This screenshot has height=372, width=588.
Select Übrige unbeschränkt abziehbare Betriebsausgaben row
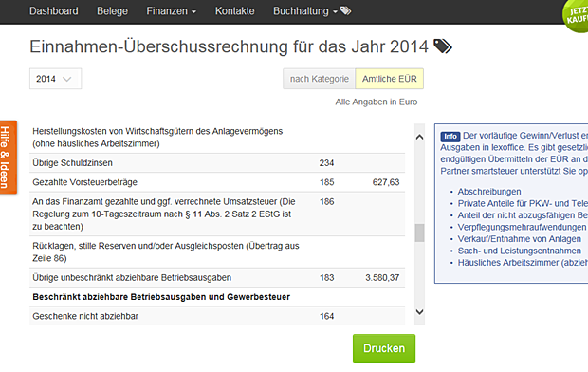[x=217, y=277]
